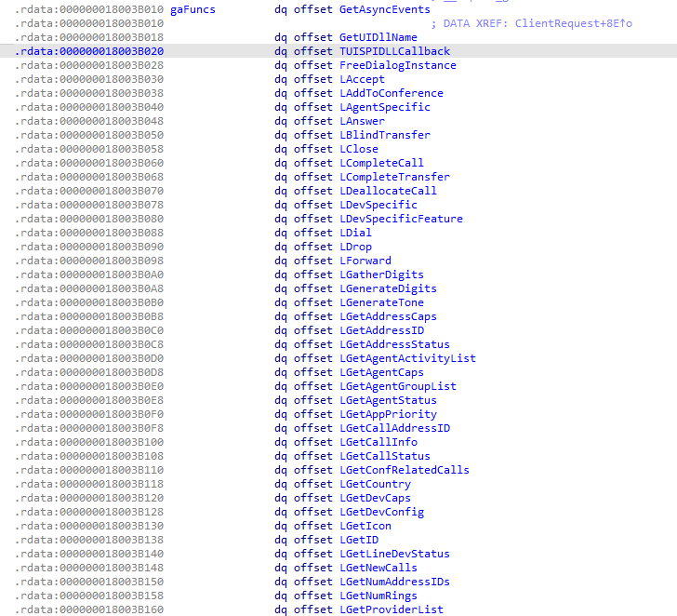Click the LGetAgentActivityList symbol

coord(407,358)
